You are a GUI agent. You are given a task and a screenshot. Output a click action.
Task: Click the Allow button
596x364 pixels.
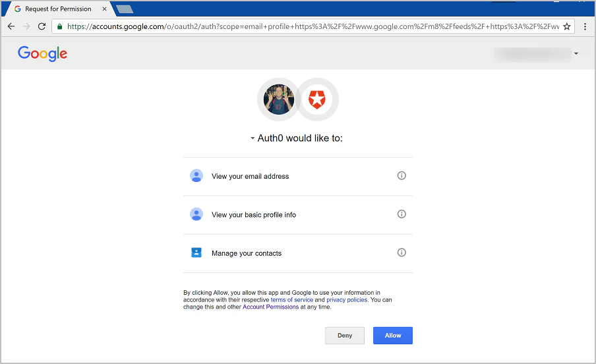[x=393, y=336]
